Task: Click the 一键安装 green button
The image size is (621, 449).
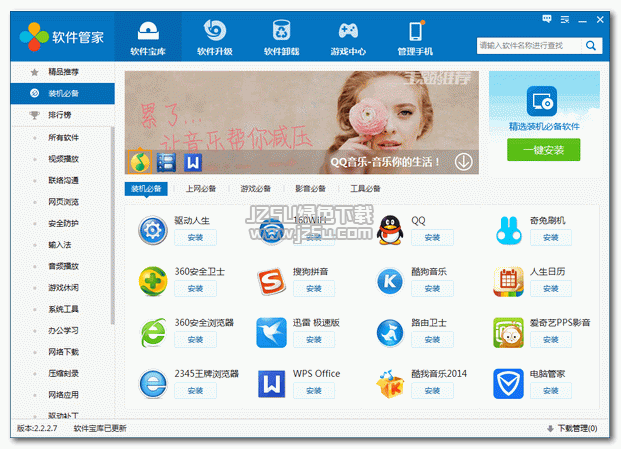Action: coord(543,150)
